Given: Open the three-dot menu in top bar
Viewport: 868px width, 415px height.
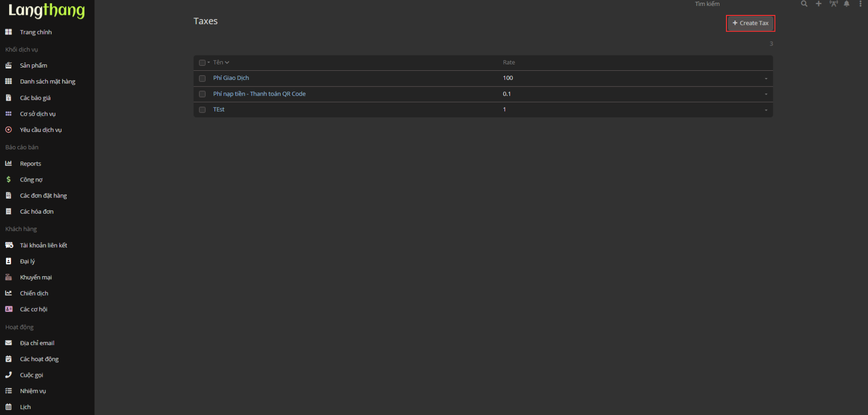Looking at the screenshot, I should click(860, 4).
